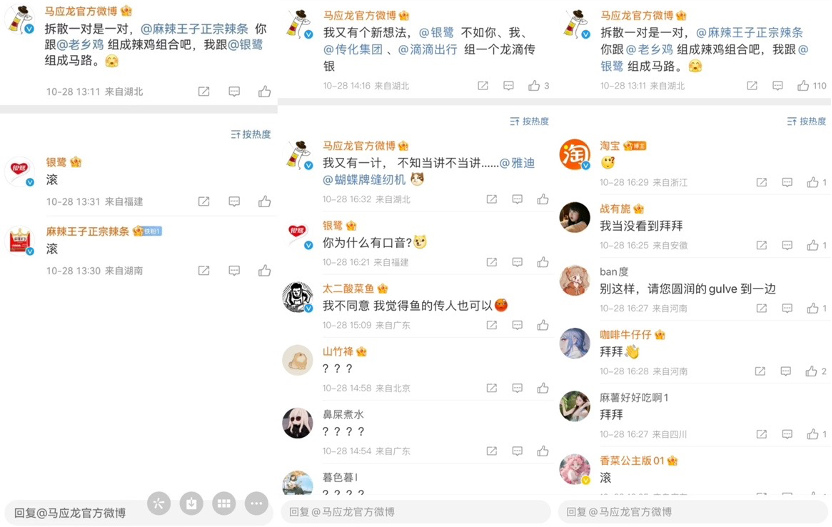832x527 pixels.
Task: Open 按热度 sort in right panel
Action: click(806, 121)
